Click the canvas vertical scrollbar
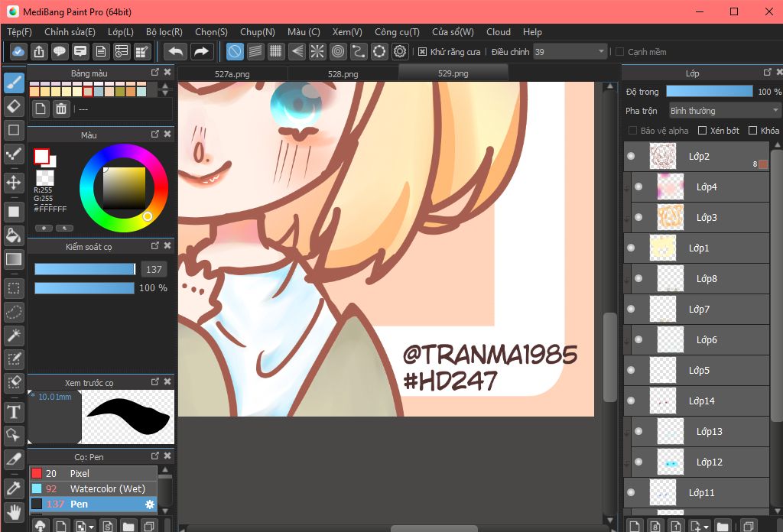Screen dimensions: 783x532 pos(609,357)
